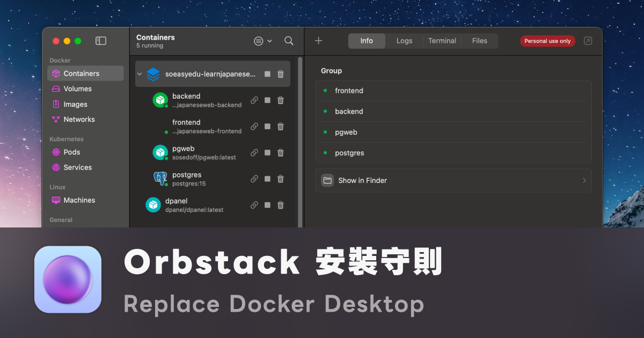This screenshot has height=338, width=644.
Task: Stop the backend container
Action: pos(267,100)
